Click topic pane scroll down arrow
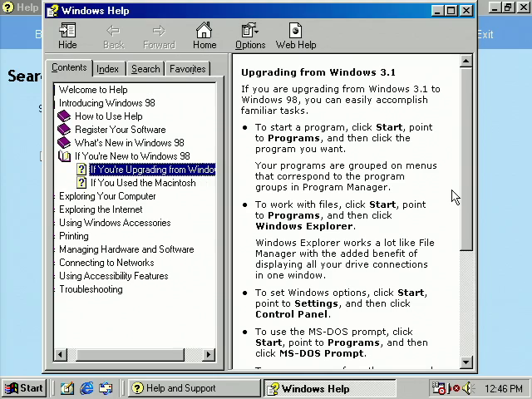The image size is (532, 399). coord(465,362)
